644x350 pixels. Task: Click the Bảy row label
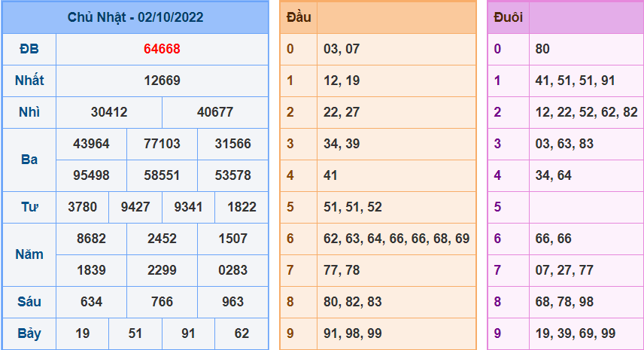[29, 333]
